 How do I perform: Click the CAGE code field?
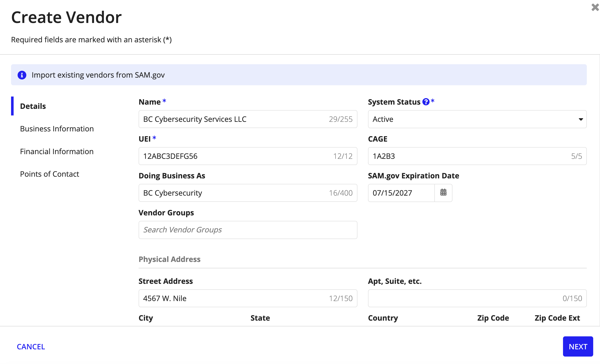(x=477, y=156)
